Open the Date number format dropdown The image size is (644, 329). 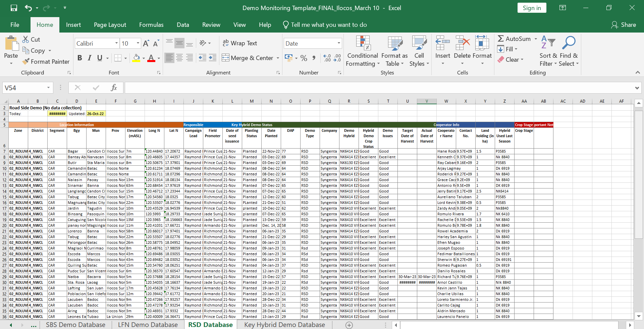(338, 43)
